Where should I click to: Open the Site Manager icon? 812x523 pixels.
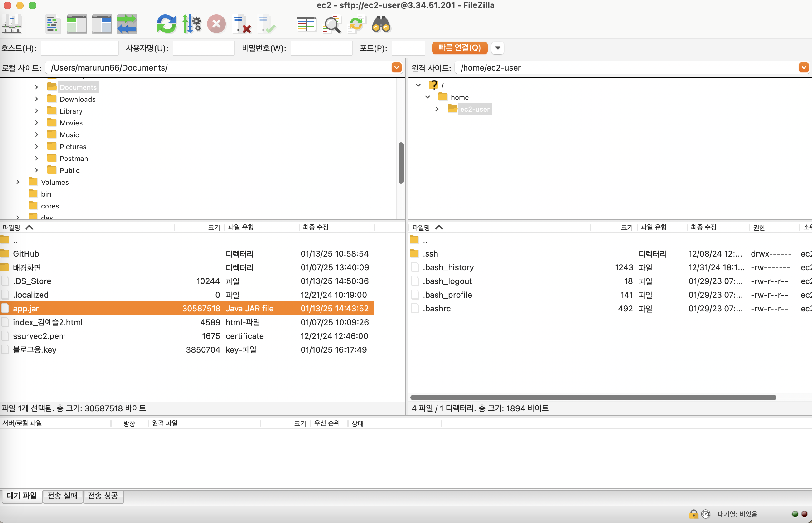tap(12, 24)
